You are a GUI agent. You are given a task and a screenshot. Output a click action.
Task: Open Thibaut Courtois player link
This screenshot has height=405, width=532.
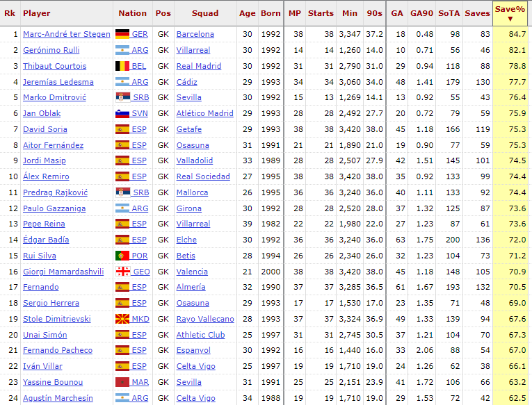[55, 66]
